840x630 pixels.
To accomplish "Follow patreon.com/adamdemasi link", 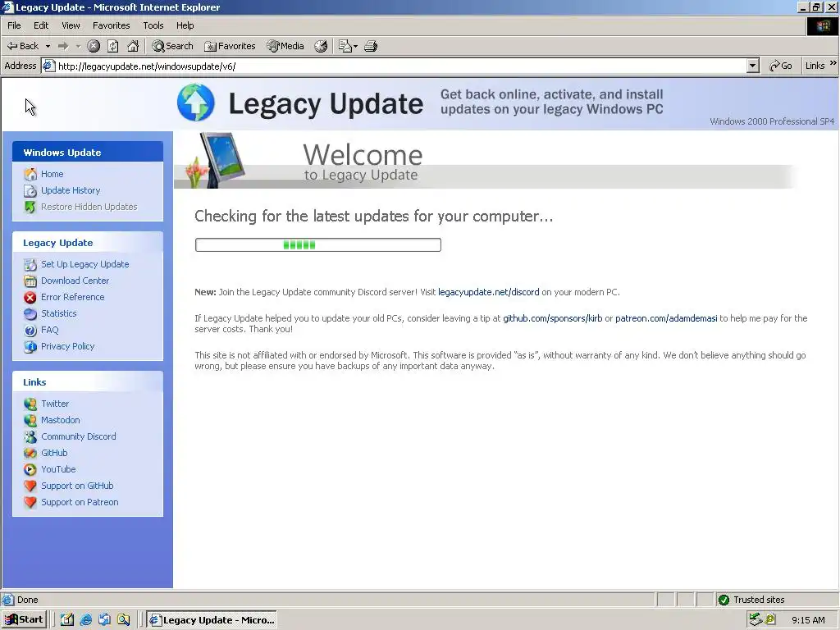I will coord(666,318).
